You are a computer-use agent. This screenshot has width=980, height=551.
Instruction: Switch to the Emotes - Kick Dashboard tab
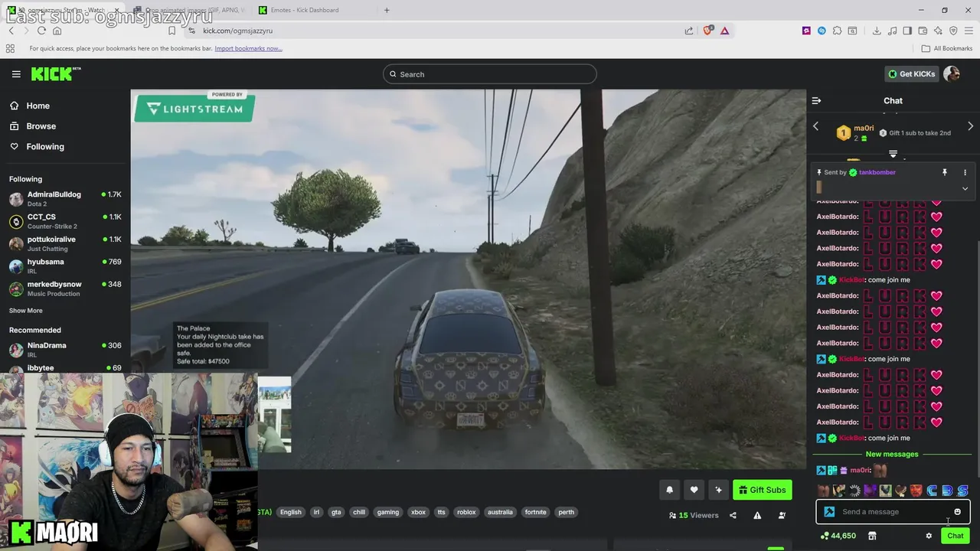coord(310,10)
